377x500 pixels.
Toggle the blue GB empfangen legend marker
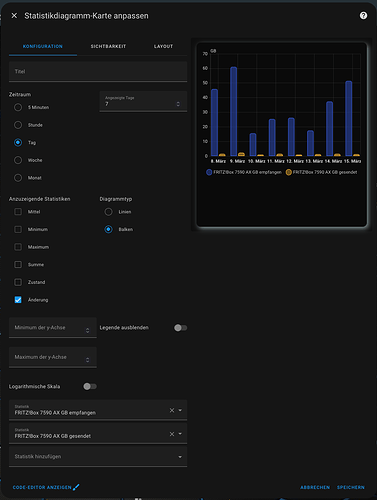coord(209,172)
